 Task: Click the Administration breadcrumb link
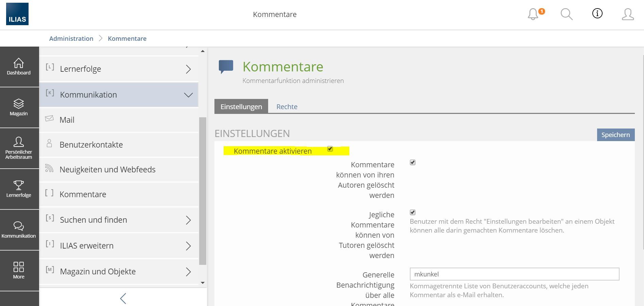[71, 39]
